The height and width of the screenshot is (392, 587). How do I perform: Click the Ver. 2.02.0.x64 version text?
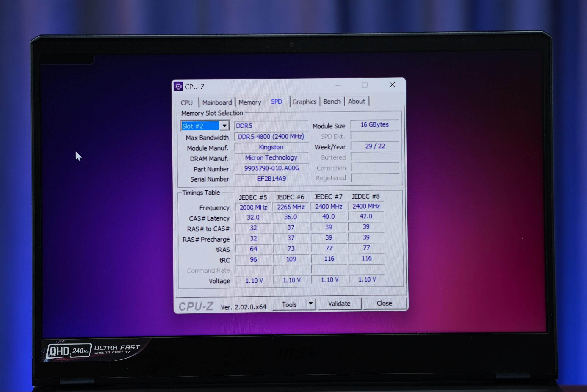(x=244, y=307)
